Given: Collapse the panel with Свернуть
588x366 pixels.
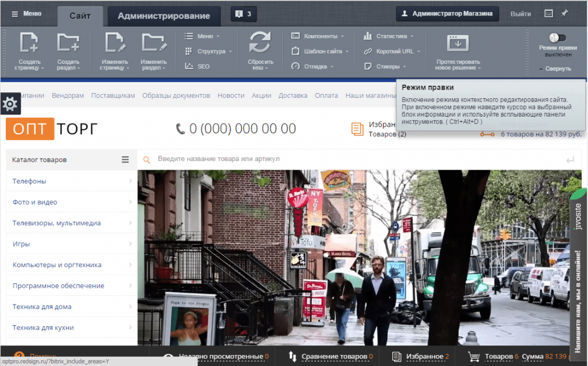Looking at the screenshot, I should click(555, 69).
